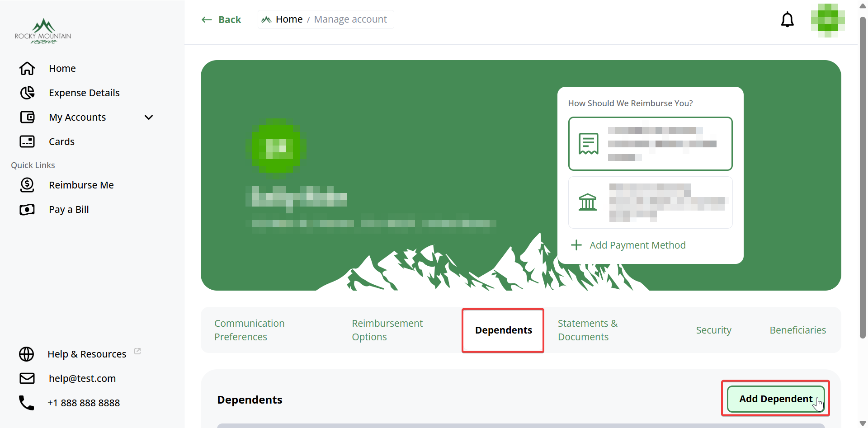The height and width of the screenshot is (428, 868).
Task: Open the user avatar in top right
Action: coord(828,20)
